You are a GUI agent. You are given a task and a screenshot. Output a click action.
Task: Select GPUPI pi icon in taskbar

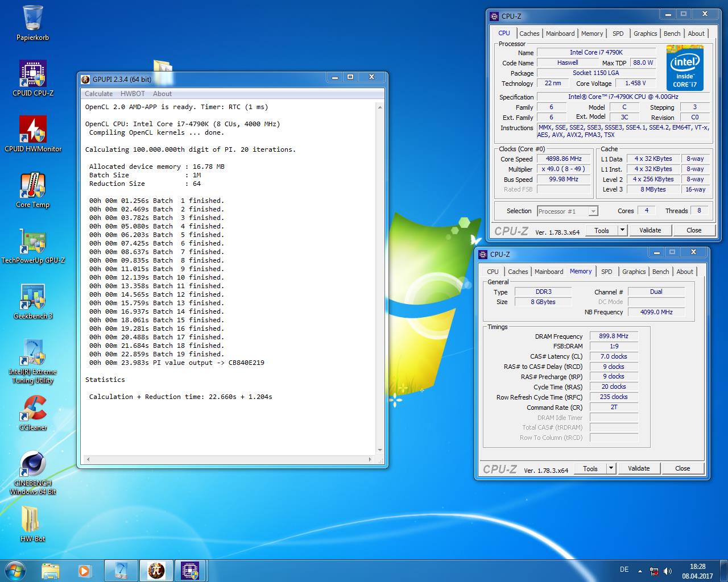(x=156, y=571)
